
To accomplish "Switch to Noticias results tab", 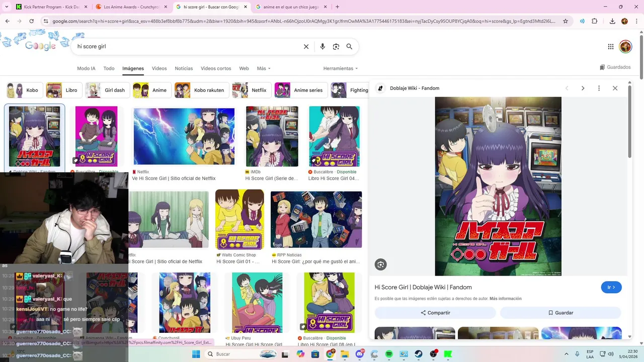I will point(184,68).
